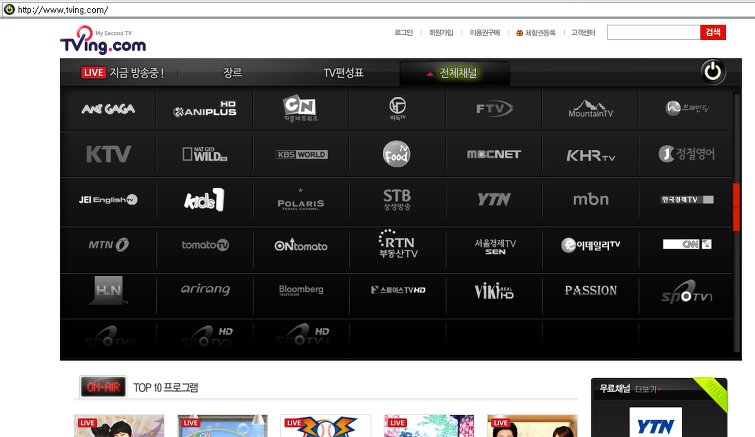Screen dimensions: 755x437
Task: Select the Bloomberg channel
Action: tap(301, 290)
